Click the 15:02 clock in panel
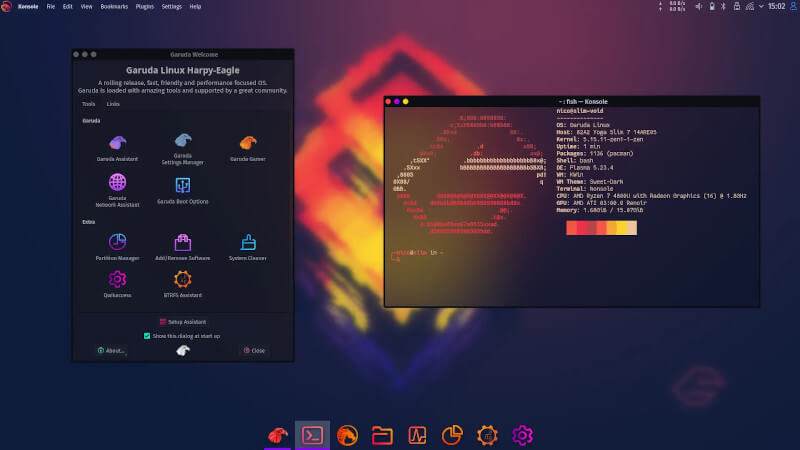Screen dimensions: 800x450 point(777,7)
